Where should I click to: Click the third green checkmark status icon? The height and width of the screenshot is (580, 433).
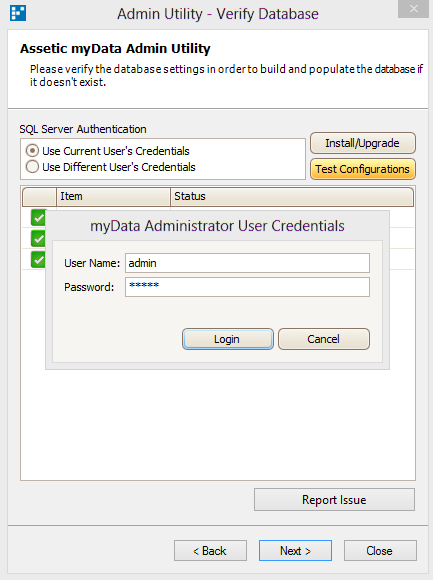pos(38,259)
